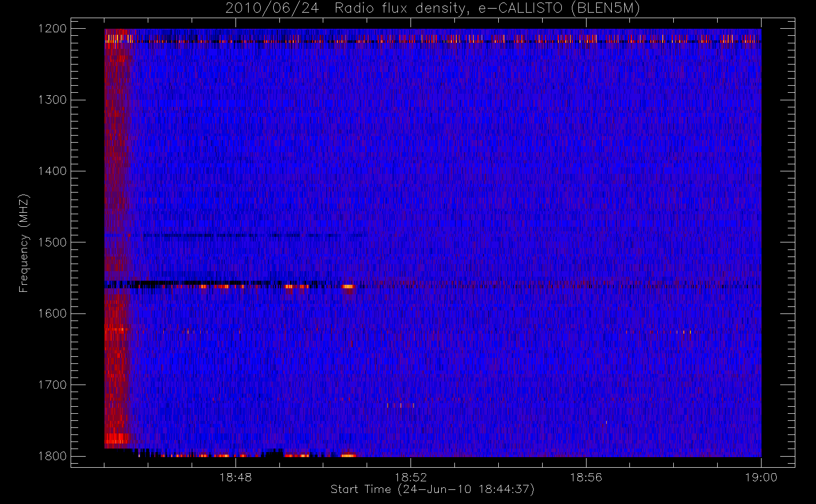Select the 1500 frequency tick label
Viewport: 816px width, 504px height.
tap(52, 242)
